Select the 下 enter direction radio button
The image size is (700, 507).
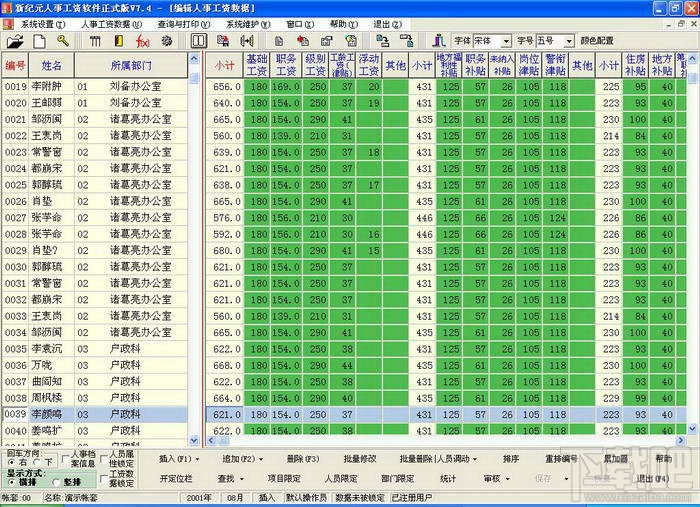38,462
